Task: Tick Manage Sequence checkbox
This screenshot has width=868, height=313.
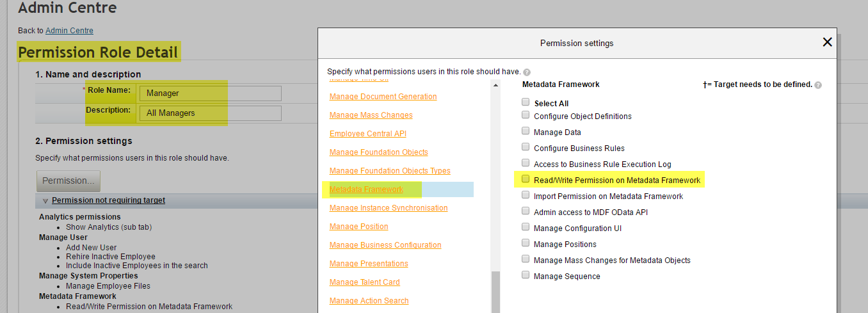Action: click(x=526, y=276)
